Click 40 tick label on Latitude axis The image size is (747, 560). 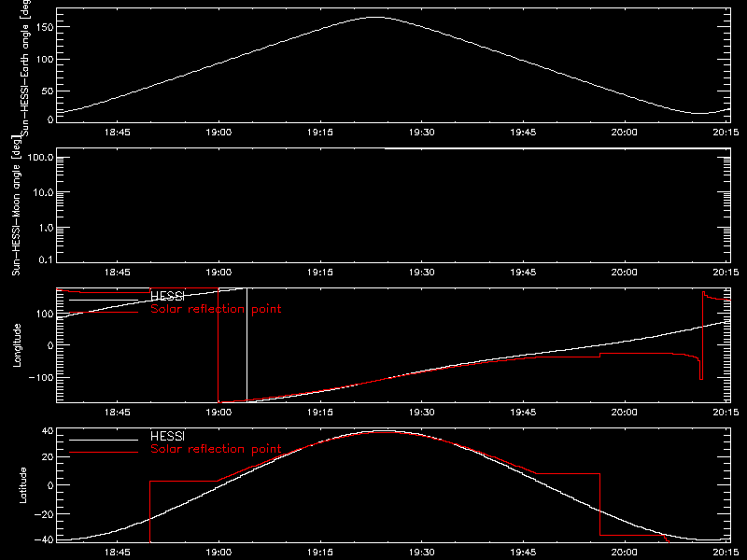(x=48, y=431)
